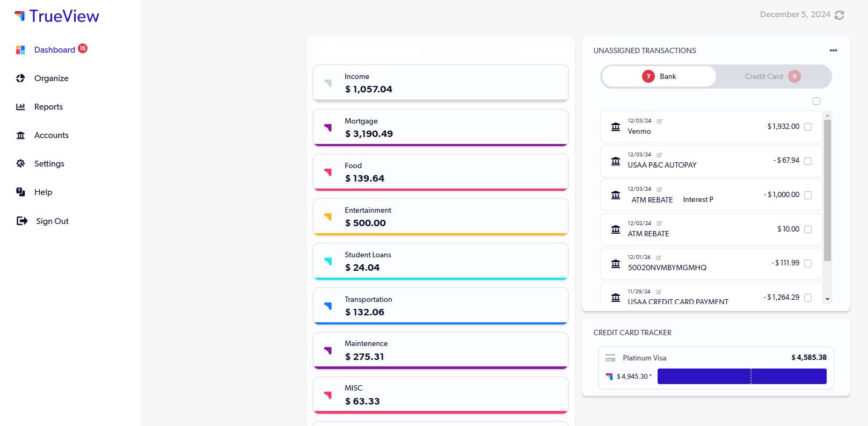Viewport: 868px width, 426px height.
Task: Click the bank icon on the Venmo row
Action: click(x=616, y=127)
